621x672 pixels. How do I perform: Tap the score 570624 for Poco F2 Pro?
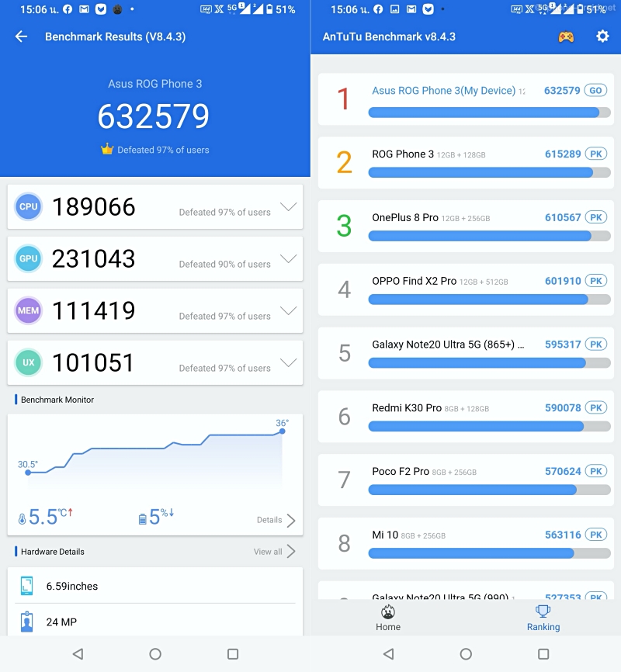(x=563, y=471)
